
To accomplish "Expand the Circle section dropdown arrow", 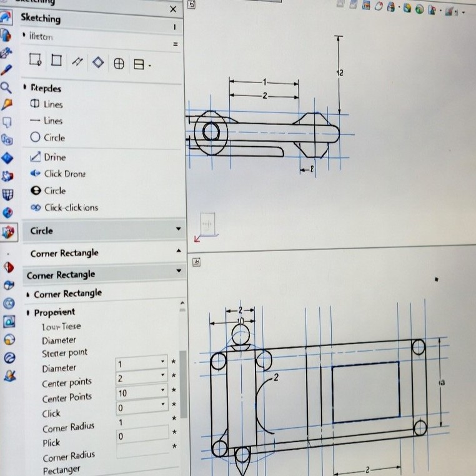I will tap(179, 229).
